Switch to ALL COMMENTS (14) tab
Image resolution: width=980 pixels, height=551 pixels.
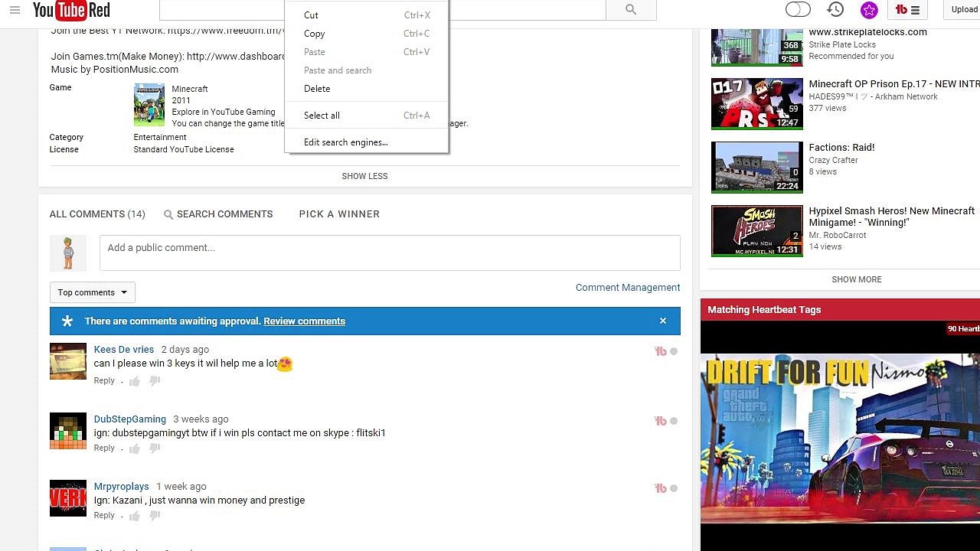pos(97,214)
